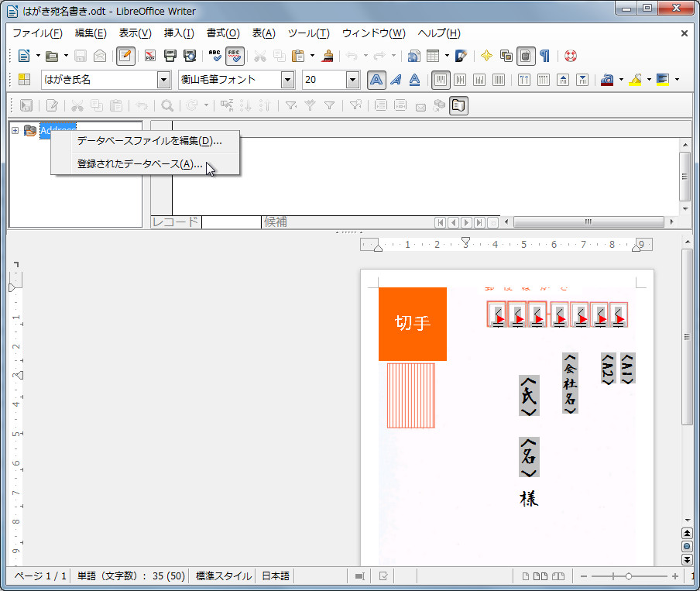The height and width of the screenshot is (591, 700).
Task: Open the ツール(T) menu
Action: click(308, 33)
